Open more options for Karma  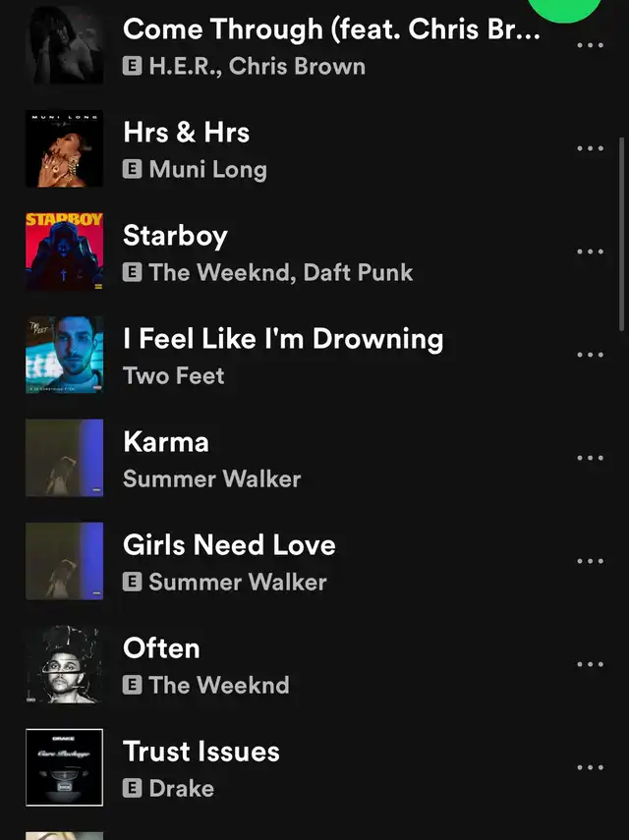coord(590,458)
